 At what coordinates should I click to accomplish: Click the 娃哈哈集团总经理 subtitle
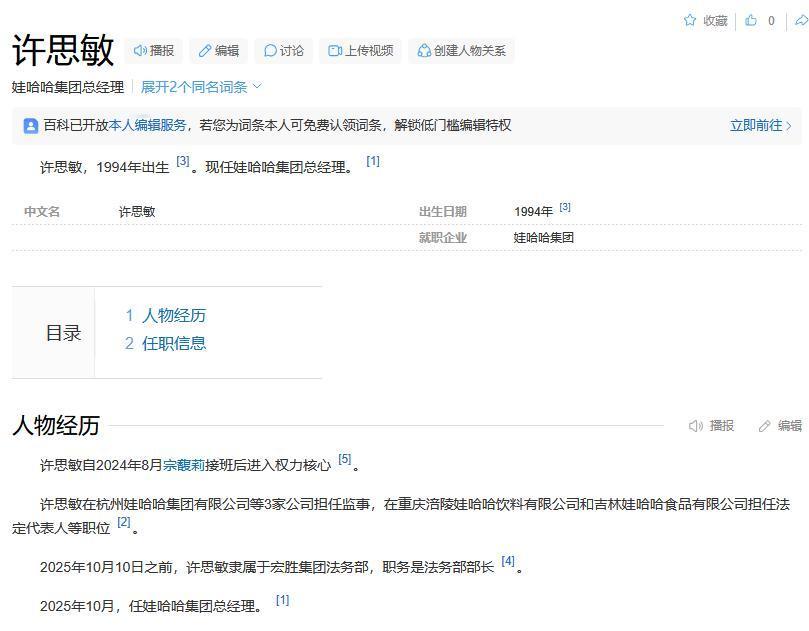[x=68, y=87]
